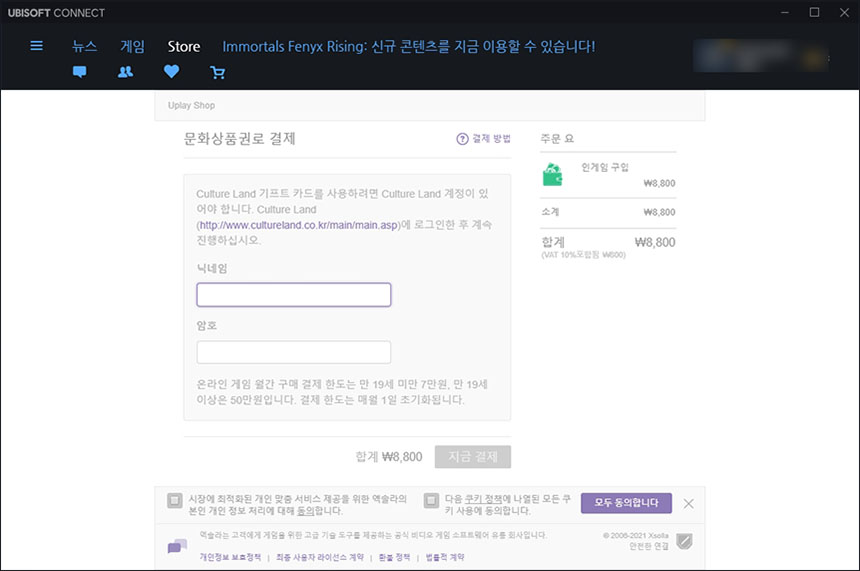860x571 pixels.
Task: Open the chat messages icon
Action: click(x=80, y=72)
